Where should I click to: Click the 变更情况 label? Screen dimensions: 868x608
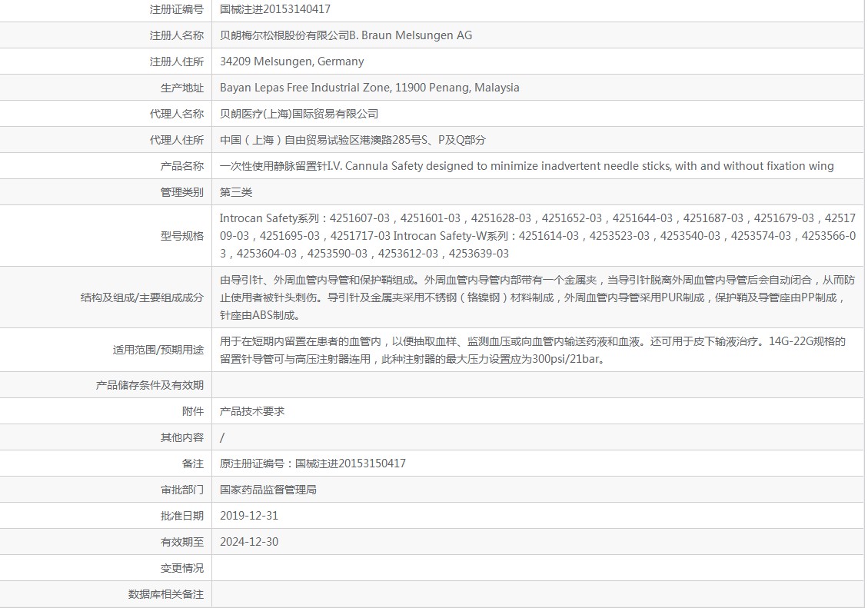(182, 568)
